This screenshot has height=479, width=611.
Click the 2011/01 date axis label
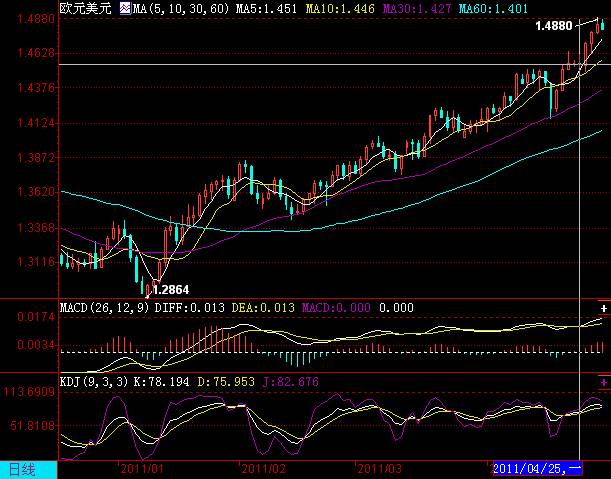[x=140, y=469]
